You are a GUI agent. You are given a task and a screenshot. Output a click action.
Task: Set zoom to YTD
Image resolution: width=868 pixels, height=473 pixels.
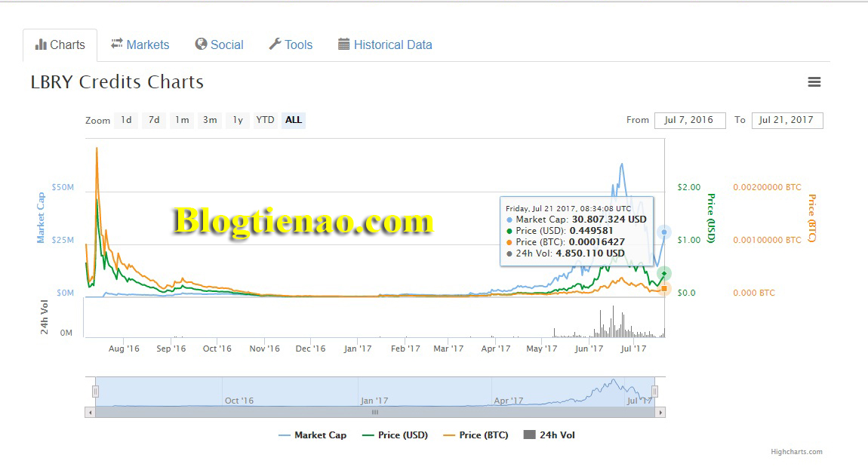tap(265, 120)
